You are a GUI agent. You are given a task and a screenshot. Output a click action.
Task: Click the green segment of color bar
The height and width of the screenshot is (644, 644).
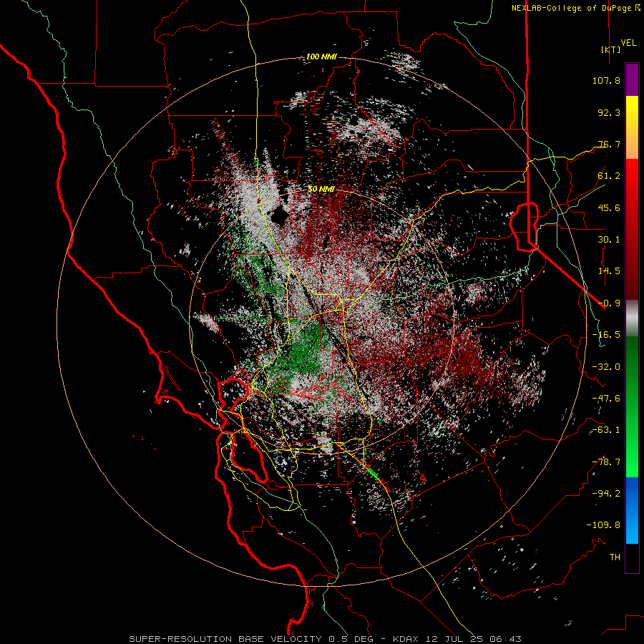point(632,406)
